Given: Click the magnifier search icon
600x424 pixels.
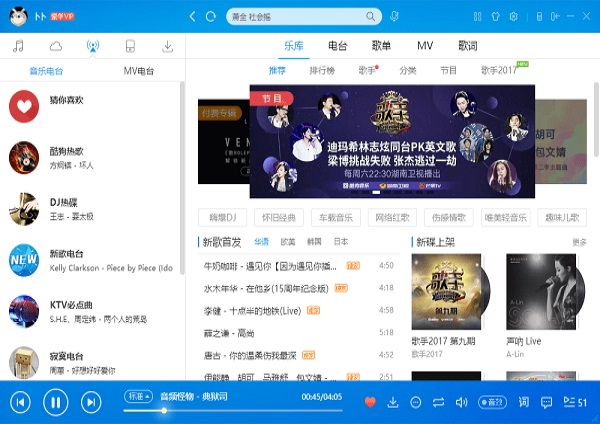Looking at the screenshot, I should [x=370, y=16].
